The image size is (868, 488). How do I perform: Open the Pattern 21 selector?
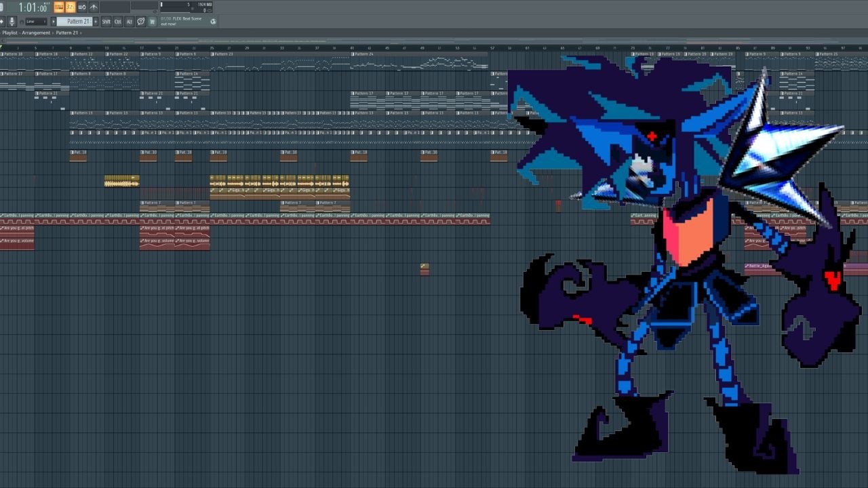tap(75, 21)
